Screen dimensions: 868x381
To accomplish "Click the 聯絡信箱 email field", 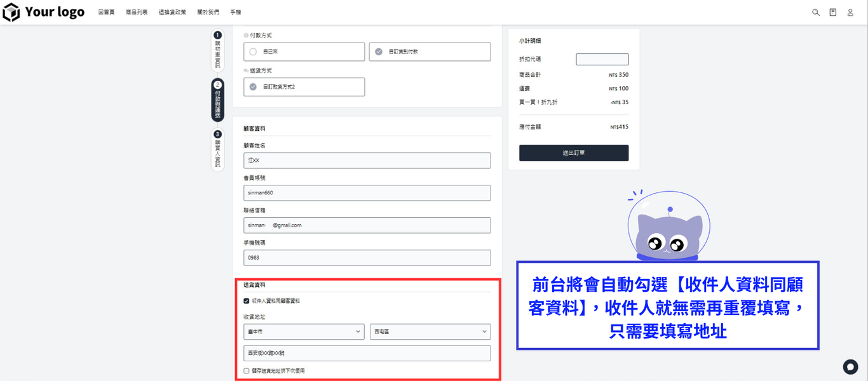I will pos(367,225).
